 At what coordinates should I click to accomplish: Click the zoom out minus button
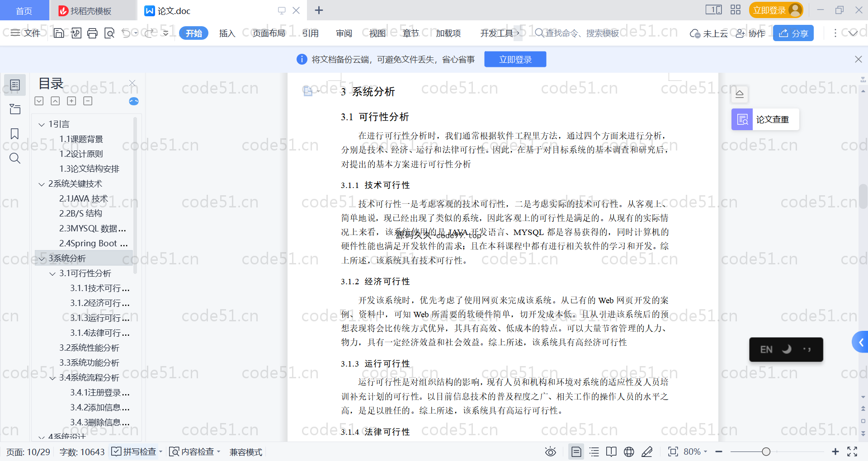[719, 452]
